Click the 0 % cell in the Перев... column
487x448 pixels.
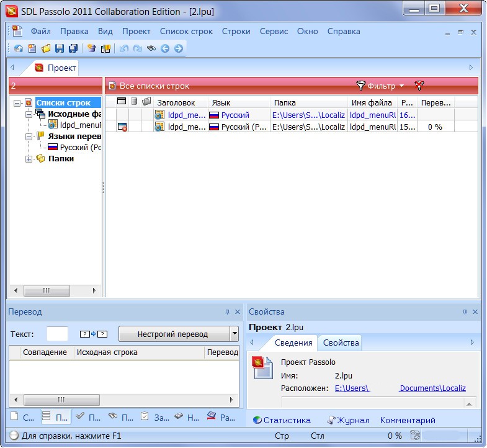pos(435,127)
